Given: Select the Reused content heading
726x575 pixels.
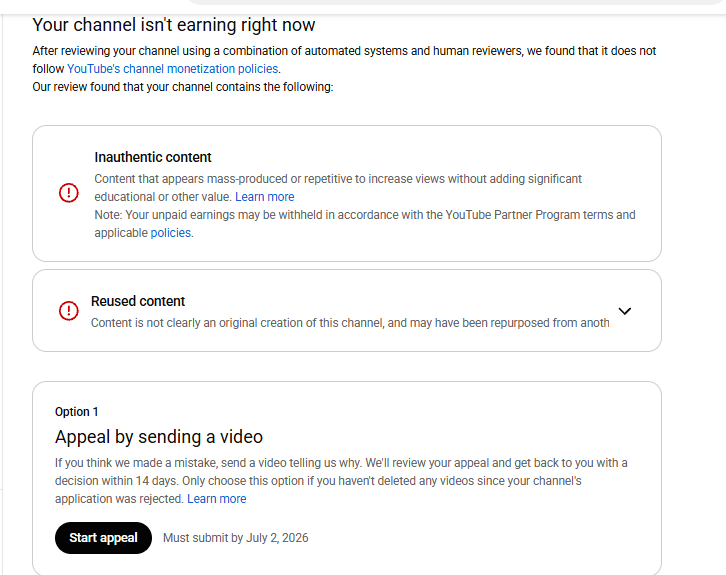Looking at the screenshot, I should [138, 301].
